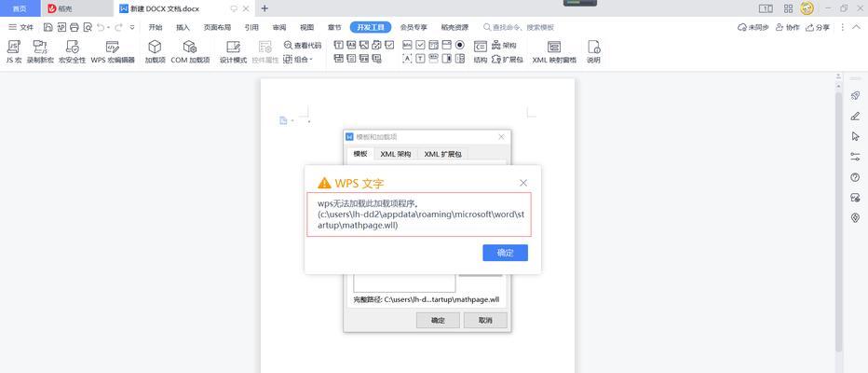Toggle 设计模式 design mode
The height and width of the screenshot is (373, 868).
pos(233,52)
